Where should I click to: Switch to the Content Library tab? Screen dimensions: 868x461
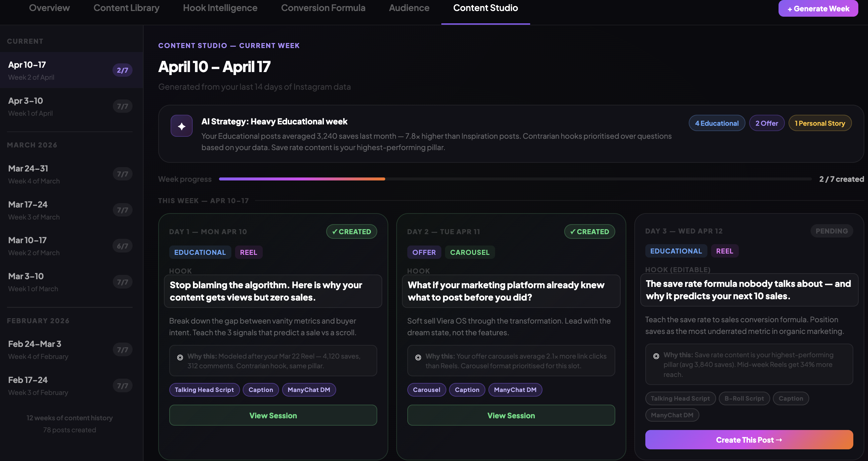click(x=126, y=8)
